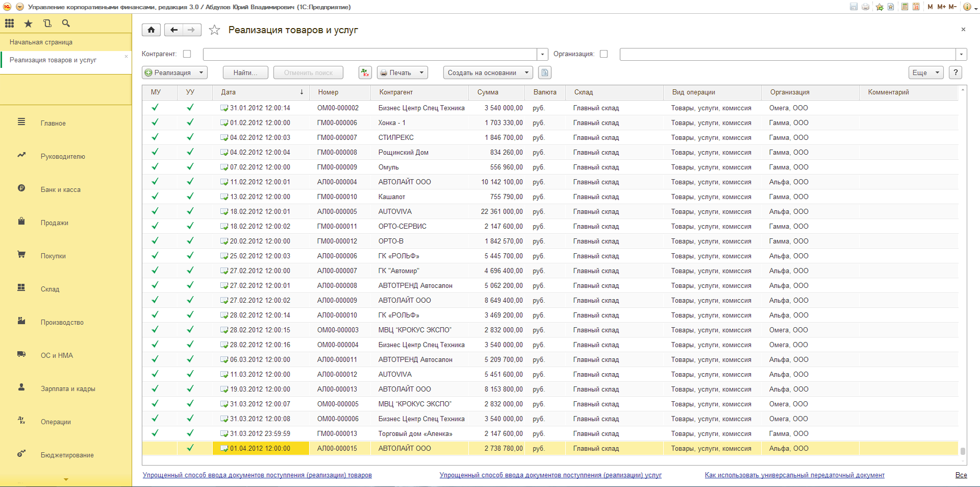
Task: Open the Руководителю section
Action: click(63, 156)
